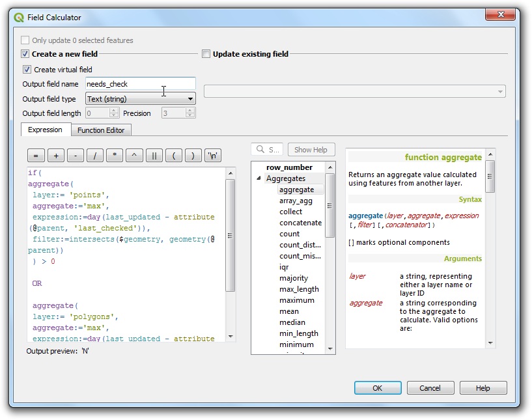Insert the minus operator
Screen dimensions: 532x420
(x=76, y=156)
